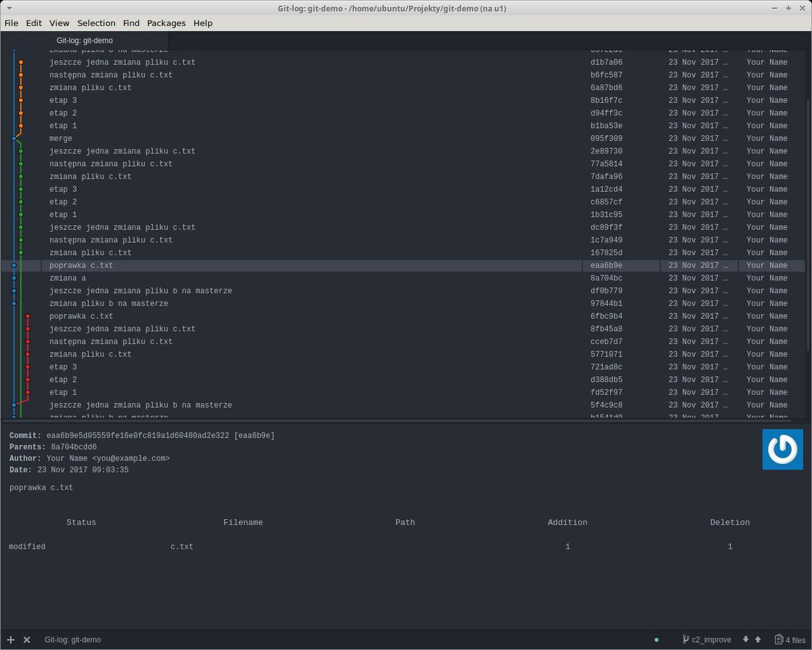Select commit hash 167825d

pos(606,253)
